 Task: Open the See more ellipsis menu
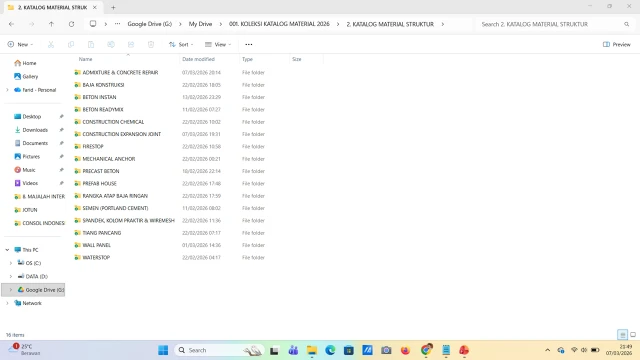[x=249, y=44]
